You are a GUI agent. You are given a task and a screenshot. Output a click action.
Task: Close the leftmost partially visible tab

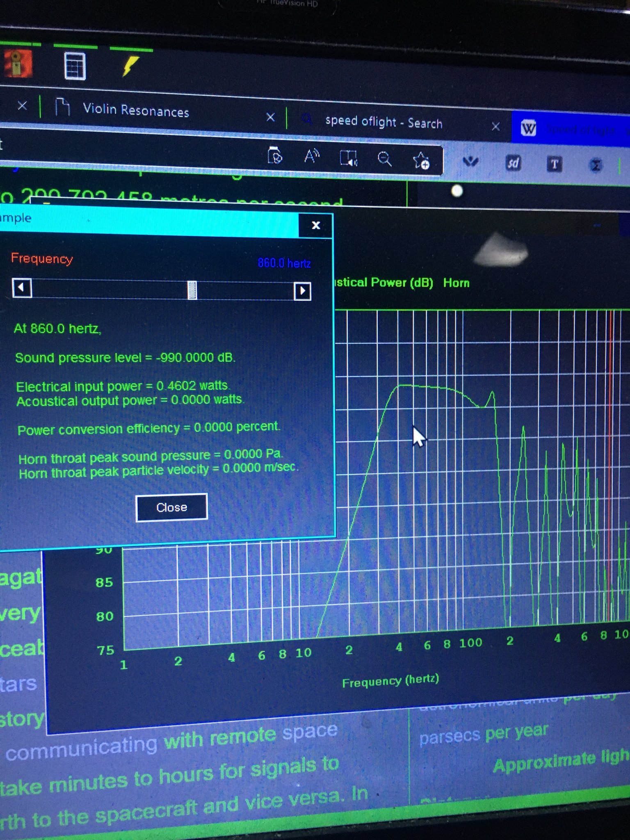pyautogui.click(x=23, y=106)
